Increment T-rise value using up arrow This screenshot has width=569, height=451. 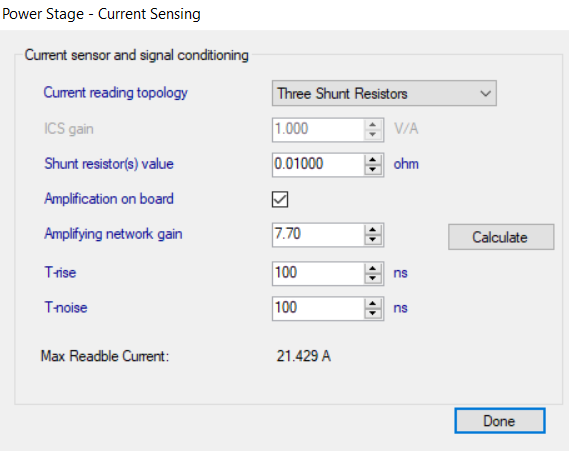[373, 268]
